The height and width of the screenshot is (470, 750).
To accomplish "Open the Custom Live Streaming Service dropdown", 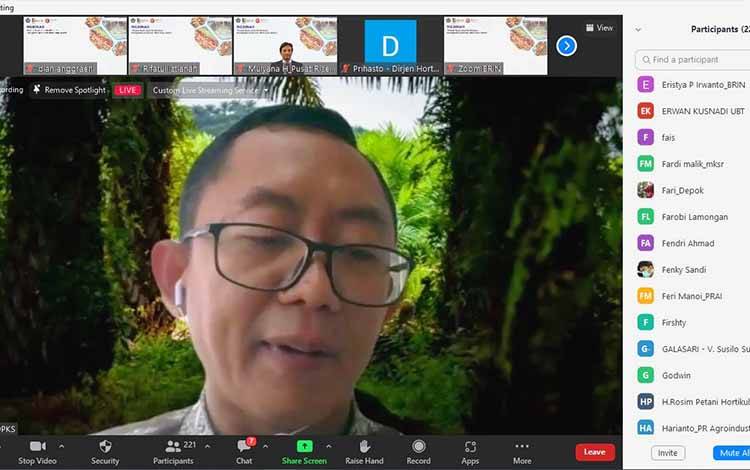I will 210,90.
